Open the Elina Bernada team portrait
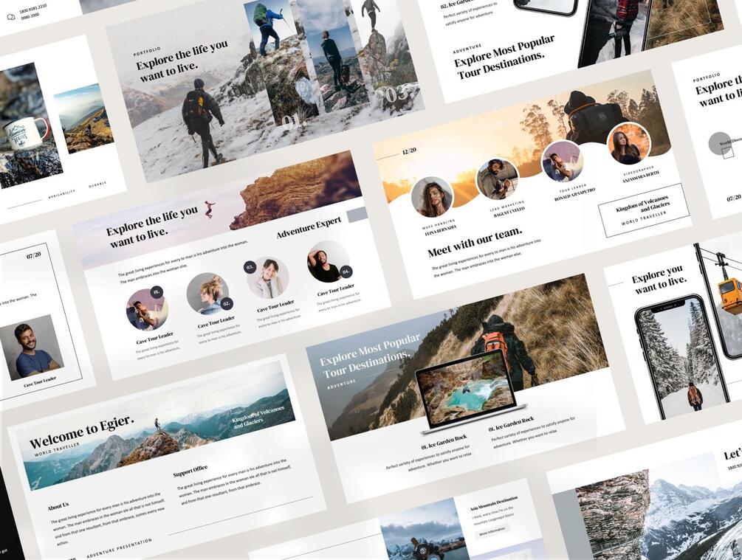The image size is (742, 560). pyautogui.click(x=432, y=197)
